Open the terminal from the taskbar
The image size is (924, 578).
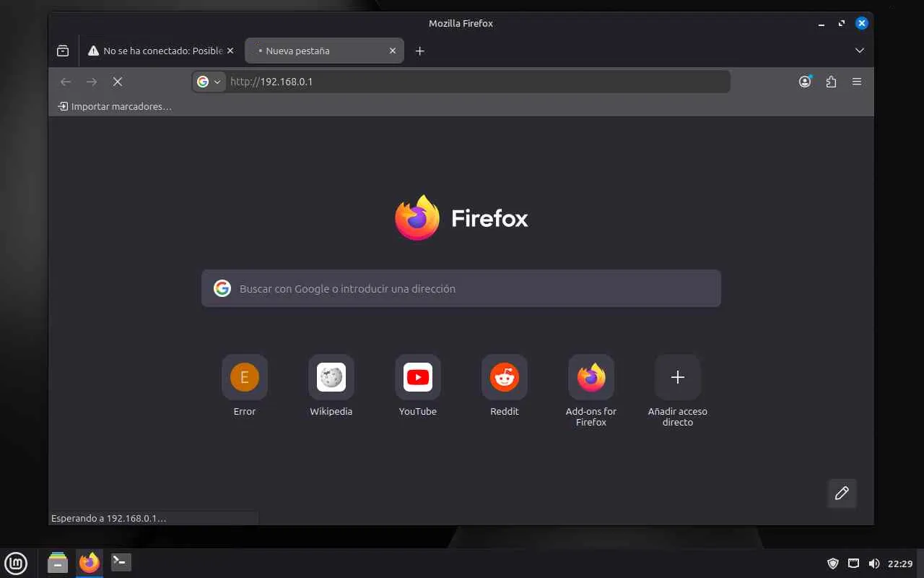[x=121, y=563]
